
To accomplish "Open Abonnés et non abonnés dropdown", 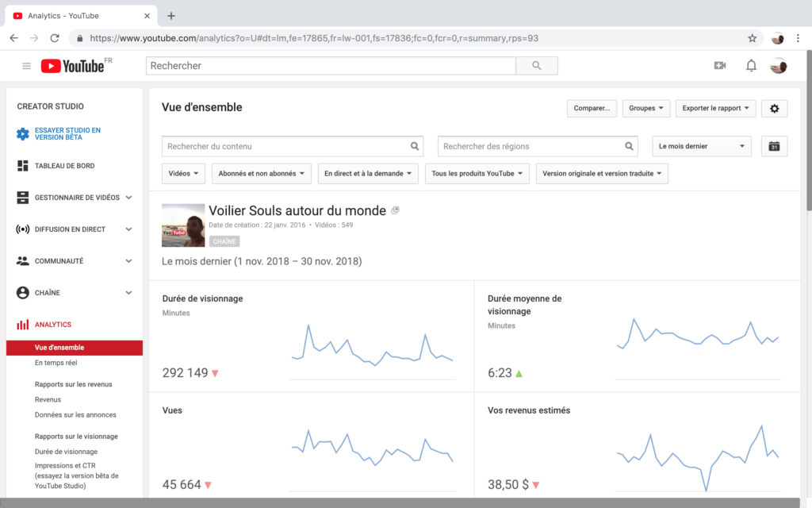I will tap(261, 174).
